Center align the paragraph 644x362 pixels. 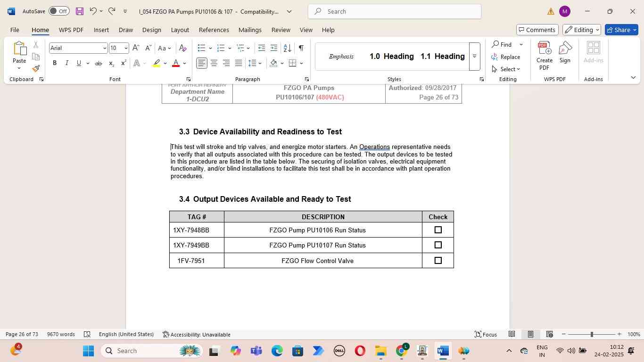tap(214, 63)
